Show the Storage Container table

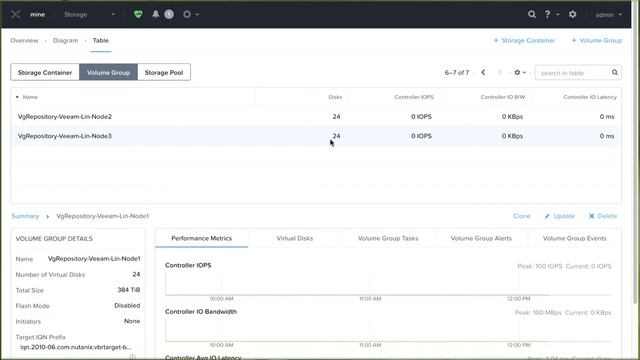(45, 72)
